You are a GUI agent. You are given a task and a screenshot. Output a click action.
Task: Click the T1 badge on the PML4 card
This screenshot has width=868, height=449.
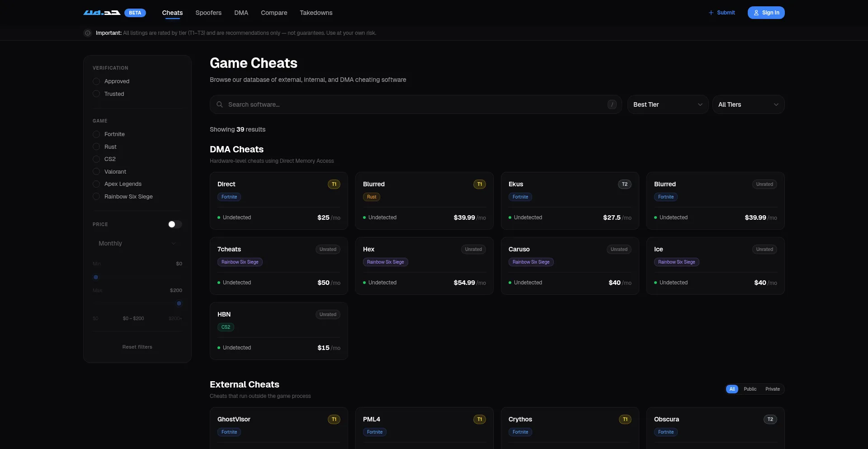(x=480, y=419)
